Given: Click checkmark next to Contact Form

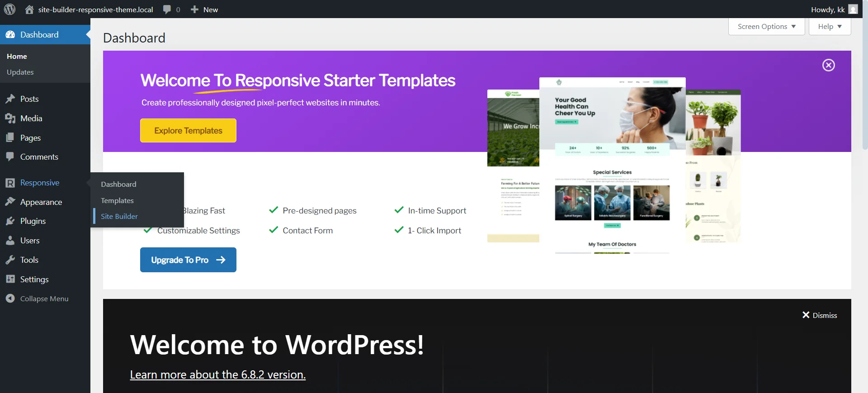Looking at the screenshot, I should point(274,230).
